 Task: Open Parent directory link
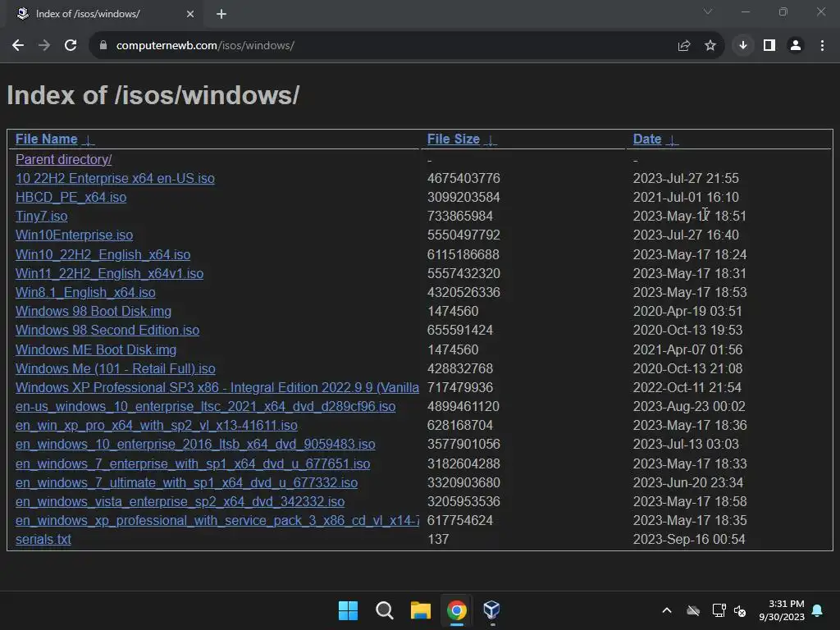point(64,160)
